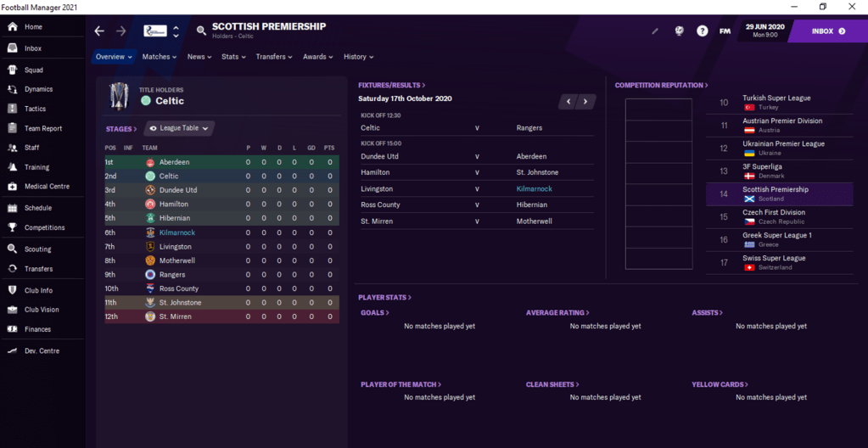Screen dimensions: 868x448
Task: Click the Scouting magnifier icon
Action: pyautogui.click(x=12, y=249)
